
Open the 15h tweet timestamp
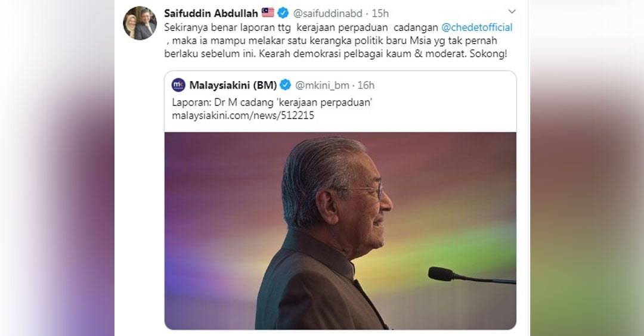380,14
